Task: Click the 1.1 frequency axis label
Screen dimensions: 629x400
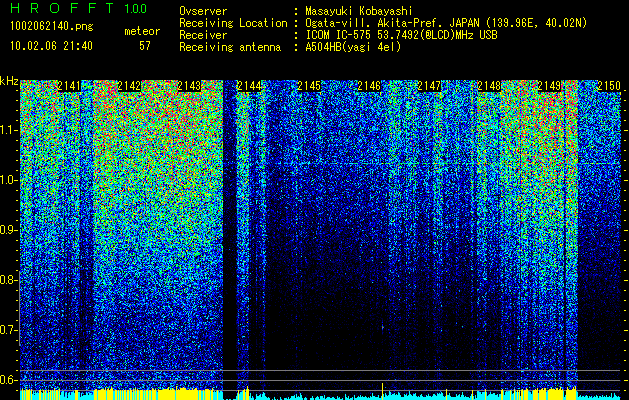Action: (x=9, y=130)
